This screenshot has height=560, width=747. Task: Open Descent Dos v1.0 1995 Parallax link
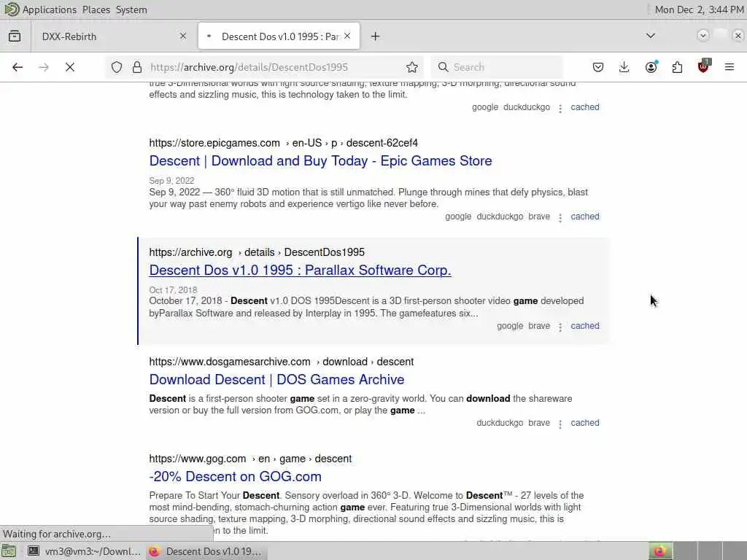pyautogui.click(x=300, y=270)
